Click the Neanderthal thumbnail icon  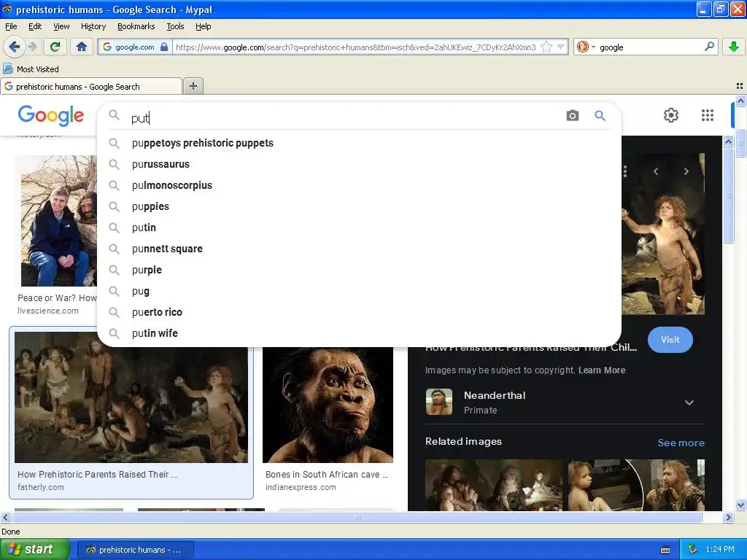click(438, 402)
